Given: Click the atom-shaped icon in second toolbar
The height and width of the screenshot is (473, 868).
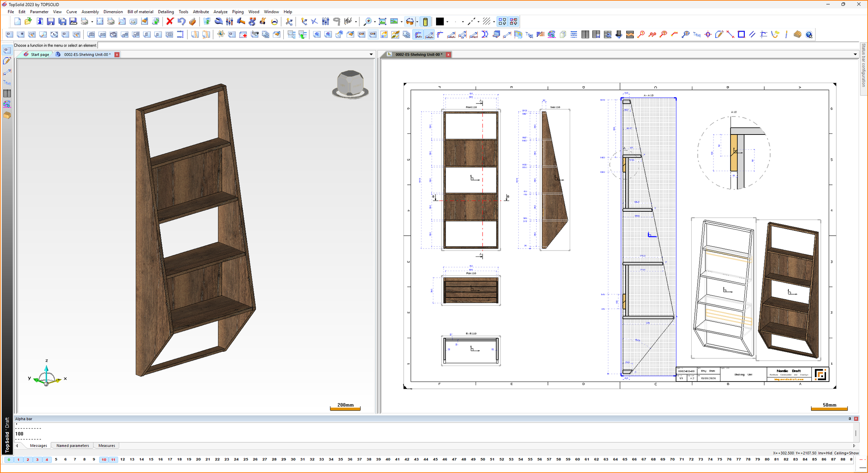Looking at the screenshot, I should (221, 34).
